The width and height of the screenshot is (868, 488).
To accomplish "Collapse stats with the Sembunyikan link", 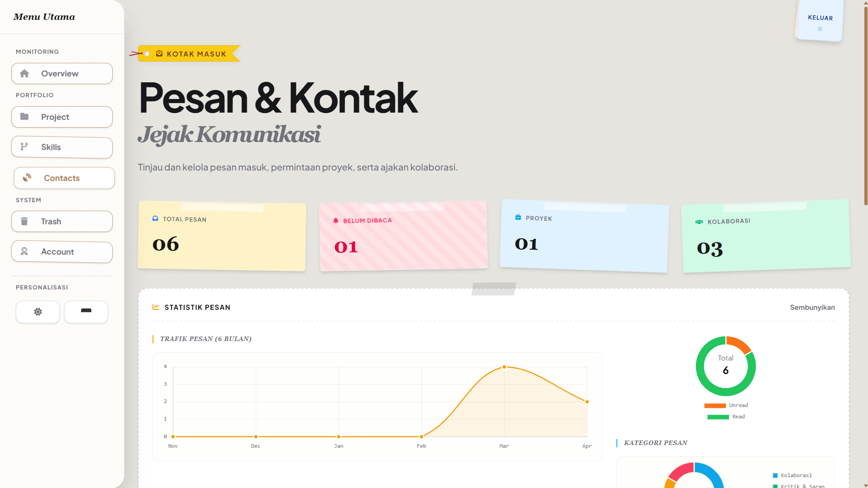I will (x=812, y=307).
